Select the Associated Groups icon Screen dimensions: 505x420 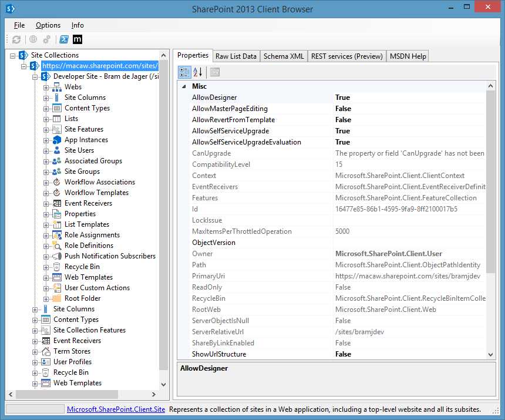(57, 161)
